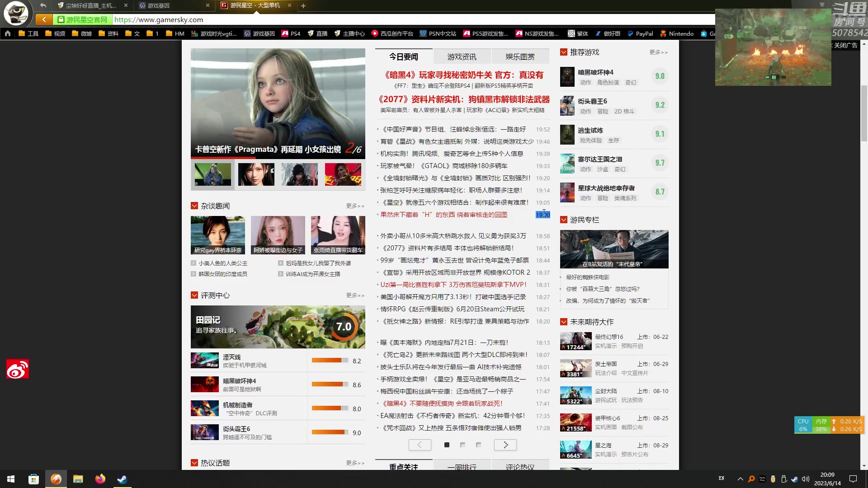Viewport: 868px width, 488px height.
Task: Open 在B站复活的末代皇帝 column image
Action: (614, 249)
